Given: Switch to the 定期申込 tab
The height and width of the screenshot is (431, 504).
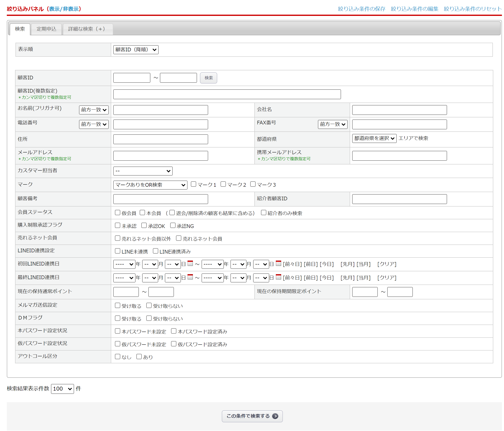Looking at the screenshot, I should 46,29.
